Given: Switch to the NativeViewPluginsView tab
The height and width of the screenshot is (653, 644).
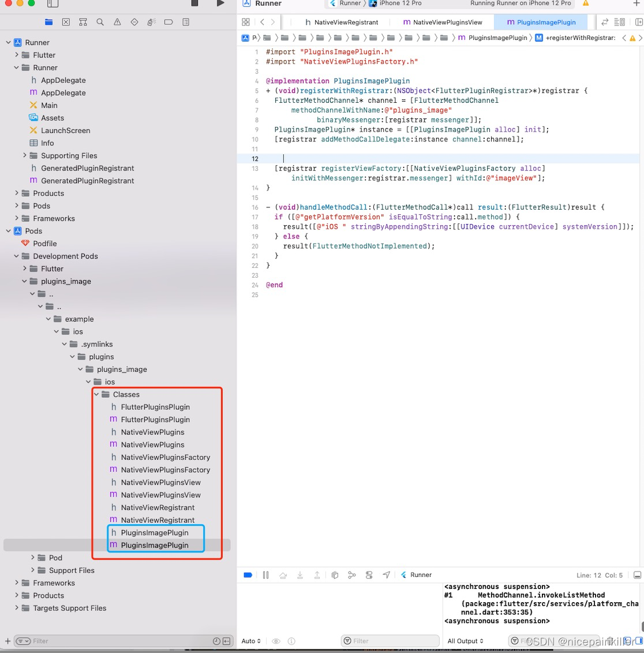Looking at the screenshot, I should [x=443, y=22].
